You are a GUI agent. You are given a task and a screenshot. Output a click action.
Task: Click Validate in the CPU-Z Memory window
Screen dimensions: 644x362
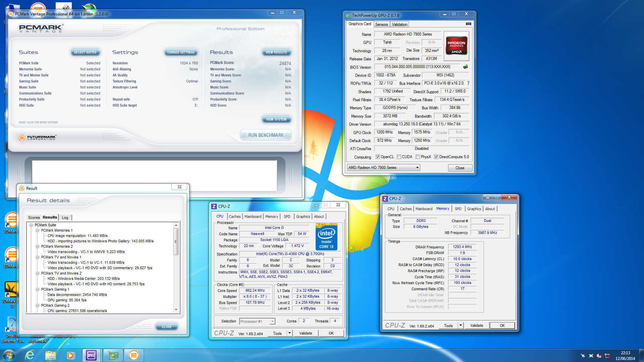coord(477,325)
